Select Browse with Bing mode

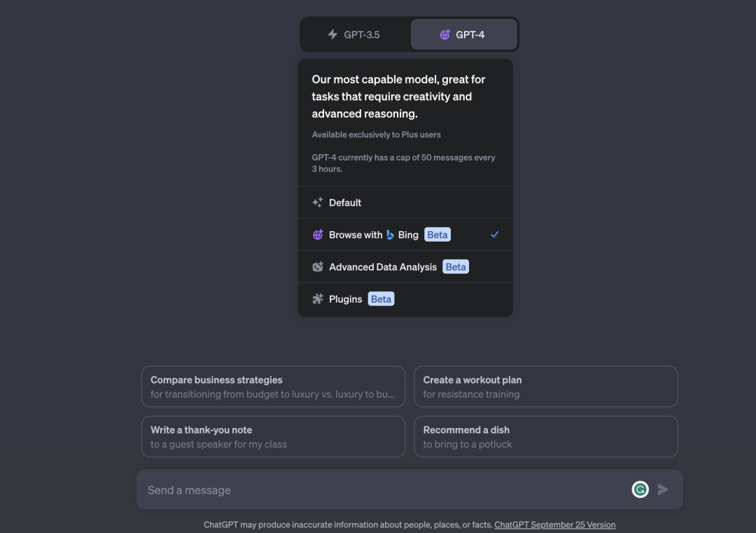tap(405, 235)
